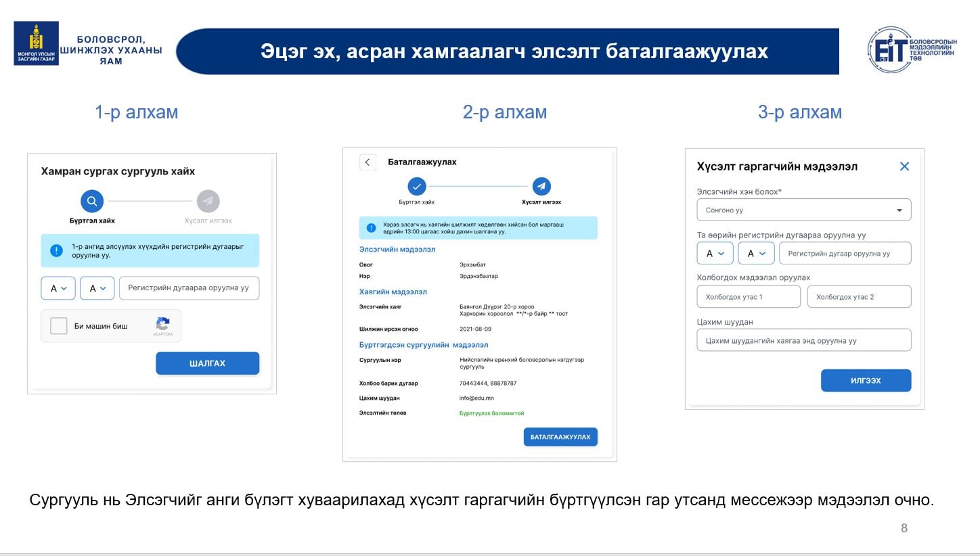The height and width of the screenshot is (556, 980).
Task: Check the Би машин биш checkbox
Action: pyautogui.click(x=59, y=326)
